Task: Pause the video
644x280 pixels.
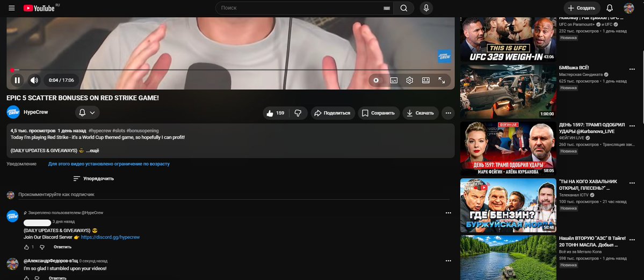Action: pyautogui.click(x=17, y=80)
